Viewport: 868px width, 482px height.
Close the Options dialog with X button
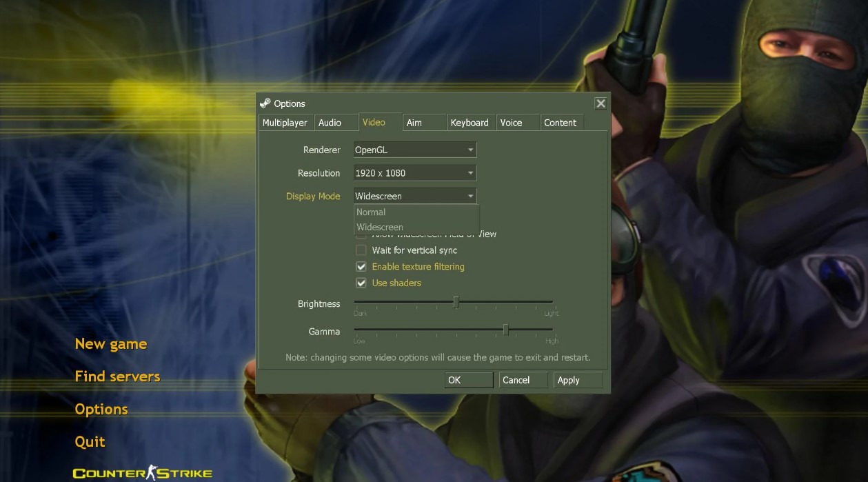[600, 103]
